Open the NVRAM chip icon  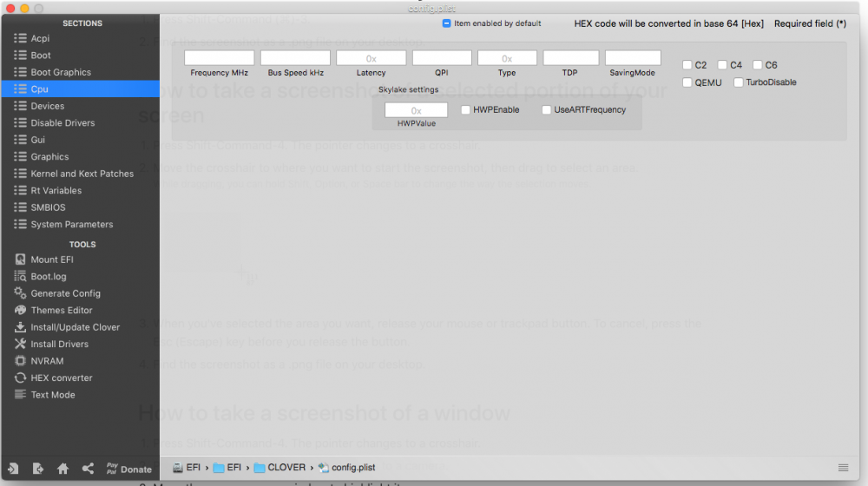pos(20,361)
